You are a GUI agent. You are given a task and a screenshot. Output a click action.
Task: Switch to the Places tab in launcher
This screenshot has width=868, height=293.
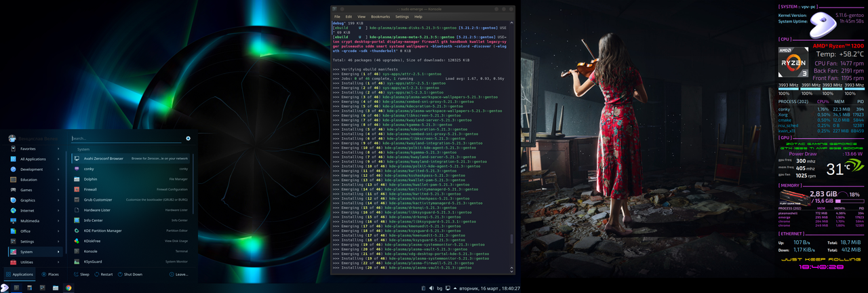(50, 274)
